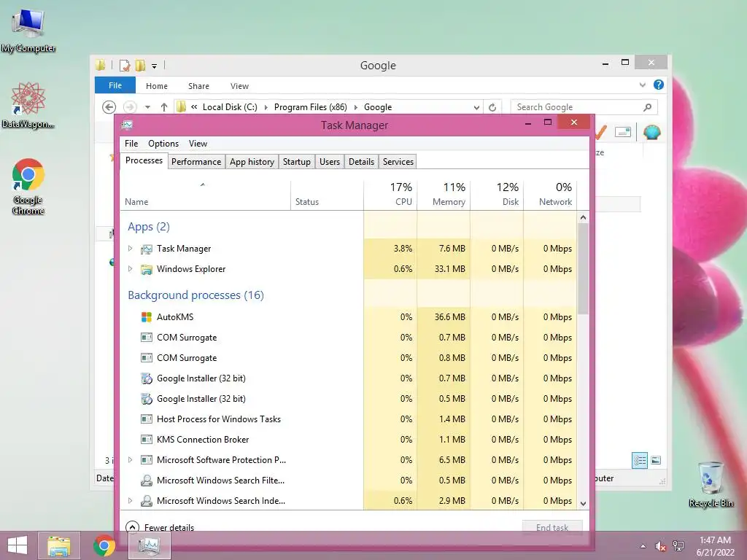Click the network tray icon
The image size is (747, 560).
pos(678,546)
